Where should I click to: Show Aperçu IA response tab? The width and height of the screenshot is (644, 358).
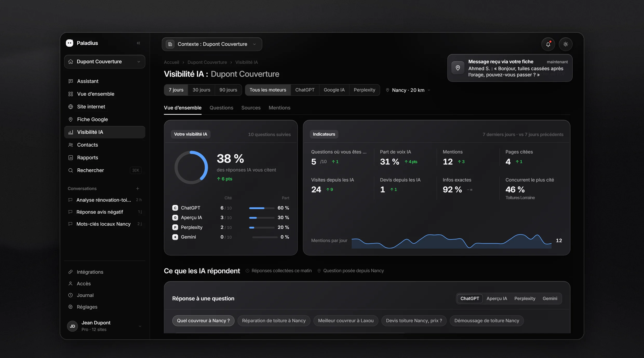click(x=497, y=298)
